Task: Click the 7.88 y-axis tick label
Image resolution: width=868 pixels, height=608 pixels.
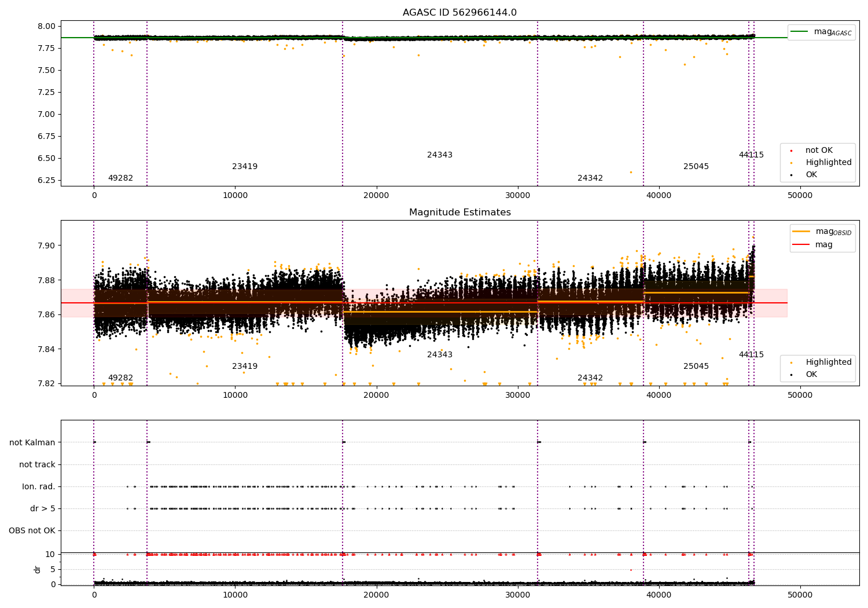Action: 47,280
